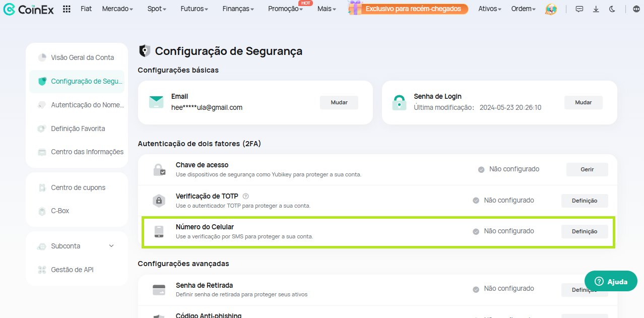Image resolution: width=644 pixels, height=318 pixels.
Task: Click the gift box promo icon
Action: click(x=356, y=8)
